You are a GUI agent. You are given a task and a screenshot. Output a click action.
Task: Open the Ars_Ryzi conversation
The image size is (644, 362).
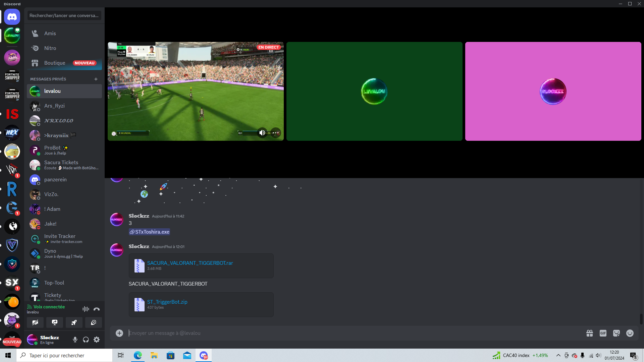point(64,106)
